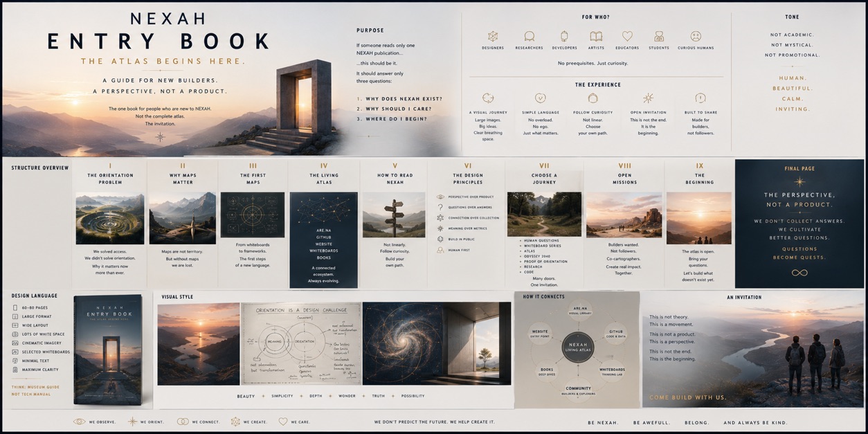Click the Minimal Text icon
868x434 pixels.
point(15,361)
